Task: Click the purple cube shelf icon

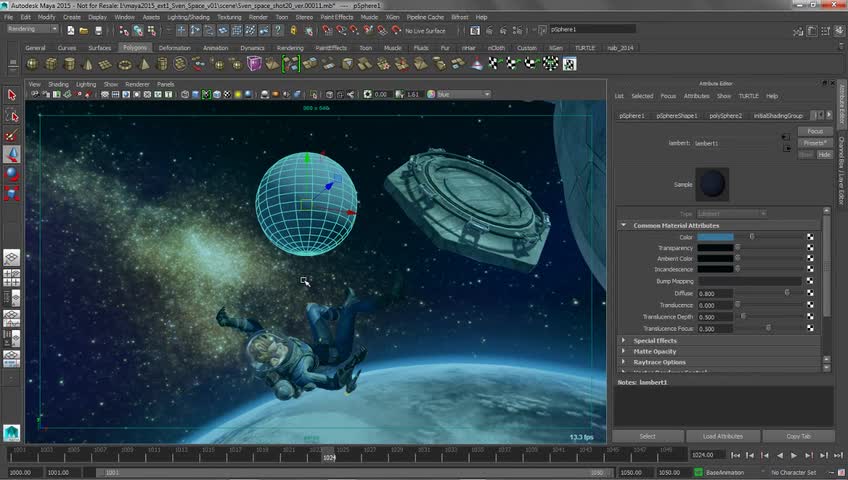Action: (x=255, y=64)
